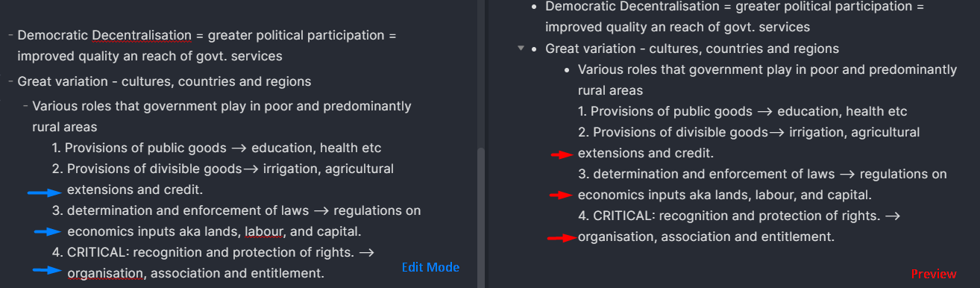Click the bullet dot before "Various roles" in preview

click(567, 69)
